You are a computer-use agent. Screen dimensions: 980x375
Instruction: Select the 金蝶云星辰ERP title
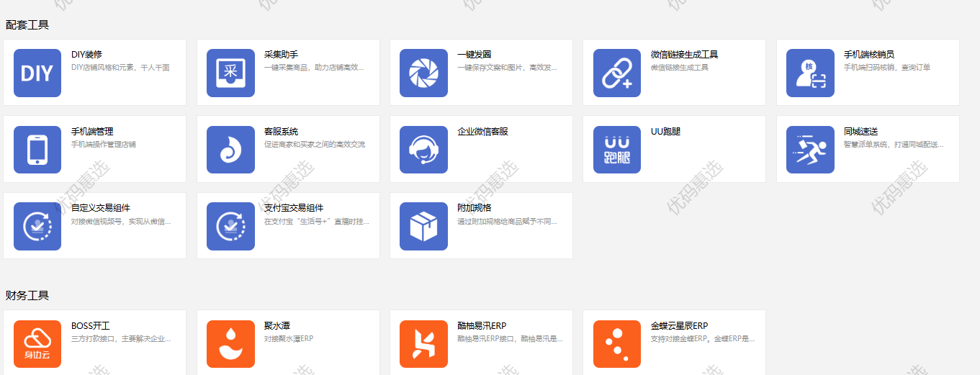click(x=679, y=326)
